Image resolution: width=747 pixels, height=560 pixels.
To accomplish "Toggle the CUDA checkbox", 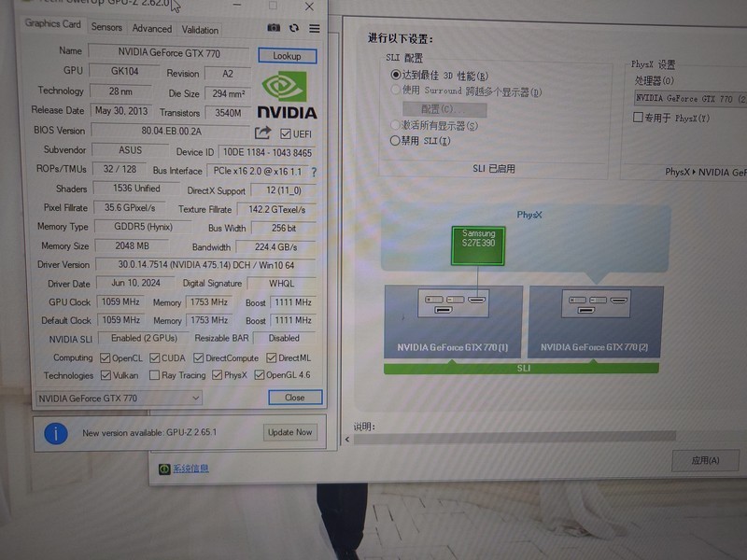I will 154,358.
